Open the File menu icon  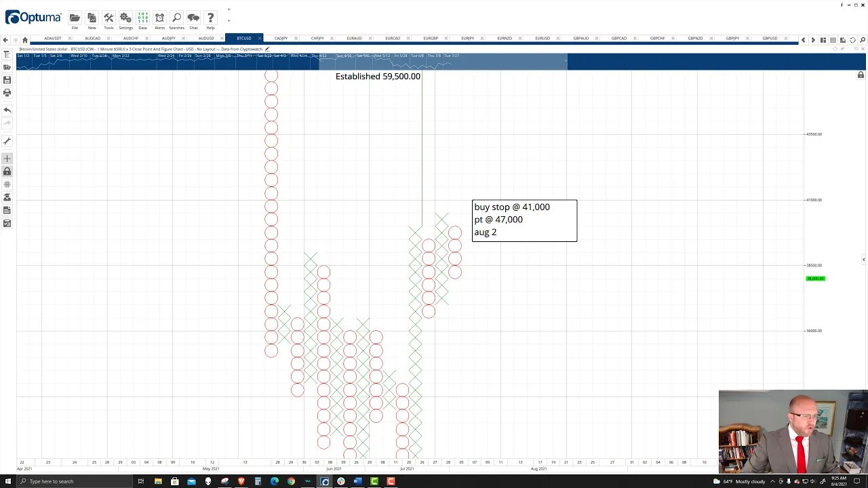pyautogui.click(x=75, y=20)
